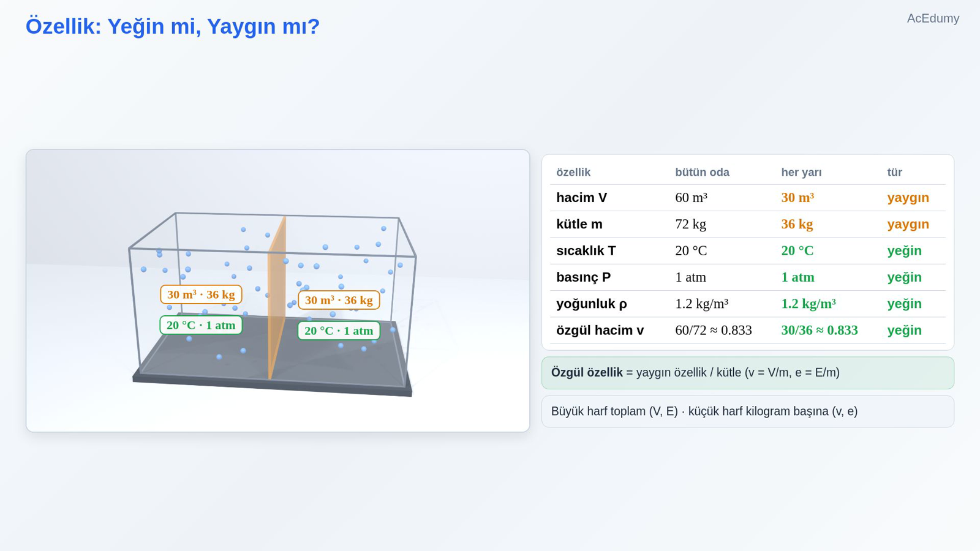
Task: Click the right half's '20 °C · 1 atm' label
Action: point(339,331)
